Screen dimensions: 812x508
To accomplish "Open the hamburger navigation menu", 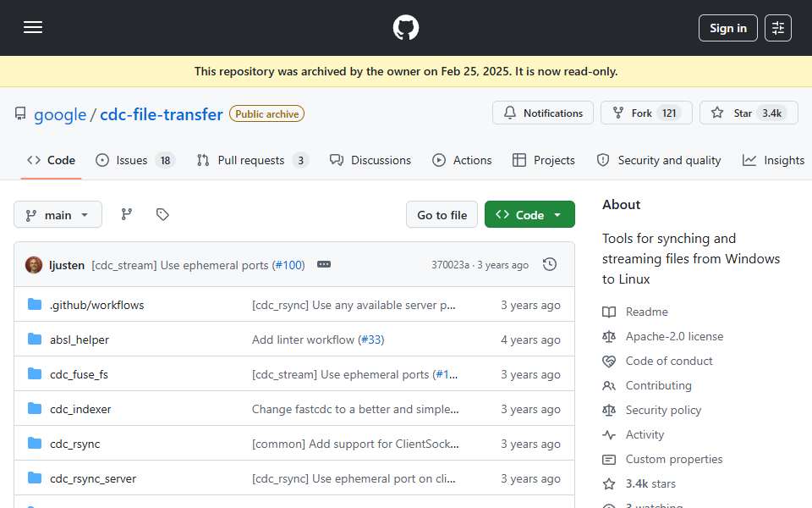I will click(33, 27).
